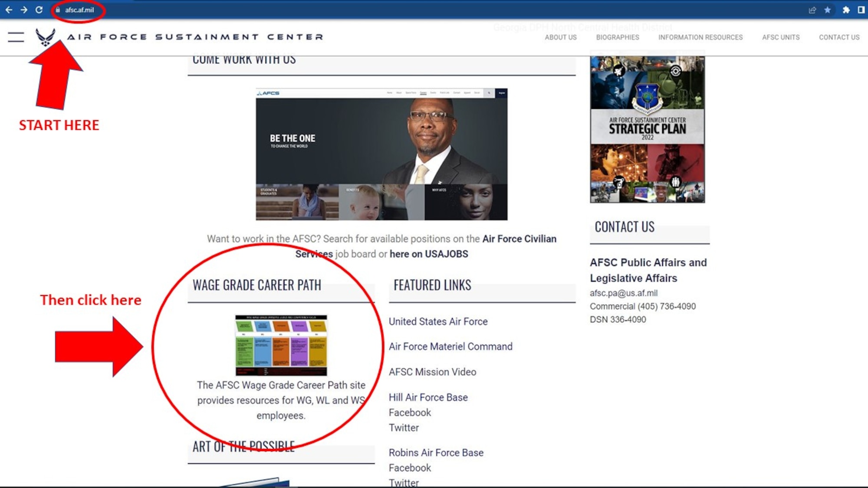The image size is (868, 488).
Task: Go forward with the browser forward arrow
Action: click(x=24, y=10)
